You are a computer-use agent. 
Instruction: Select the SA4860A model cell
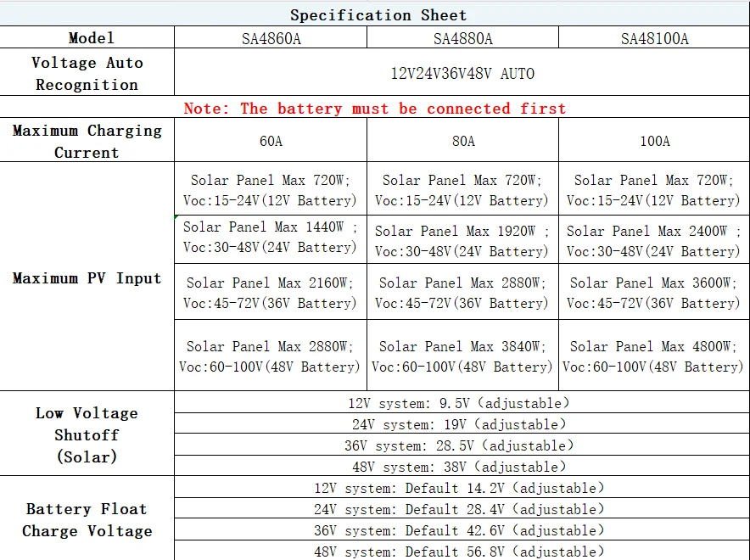pos(271,37)
